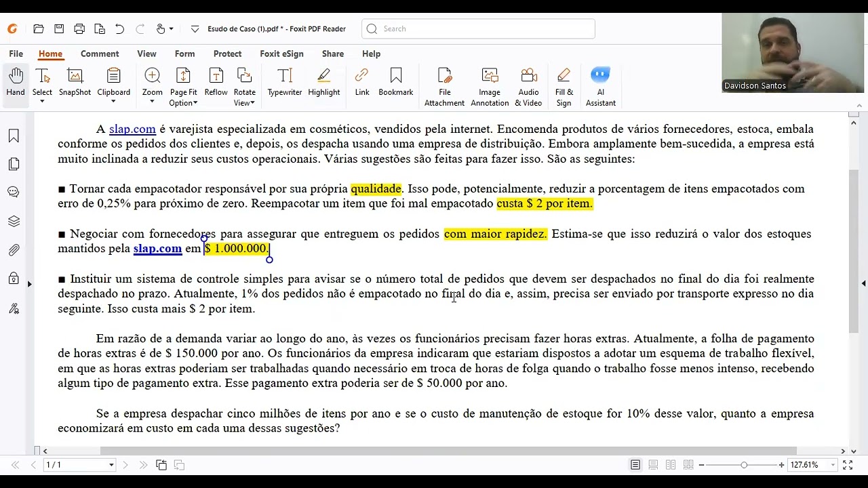
Task: Open the Pages thumbnails side panel
Action: (14, 165)
